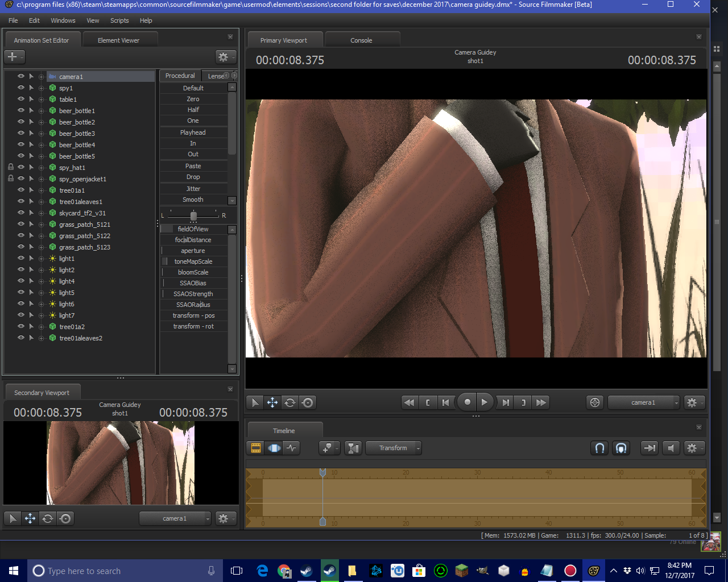This screenshot has height=582, width=728.
Task: Toggle visibility eye for beer_bottle3
Action: tap(21, 133)
